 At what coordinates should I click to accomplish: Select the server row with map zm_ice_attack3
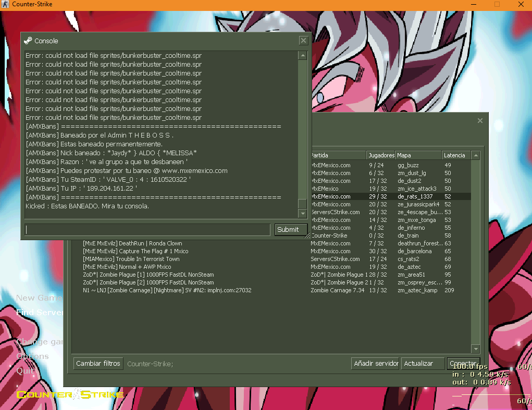tap(391, 189)
